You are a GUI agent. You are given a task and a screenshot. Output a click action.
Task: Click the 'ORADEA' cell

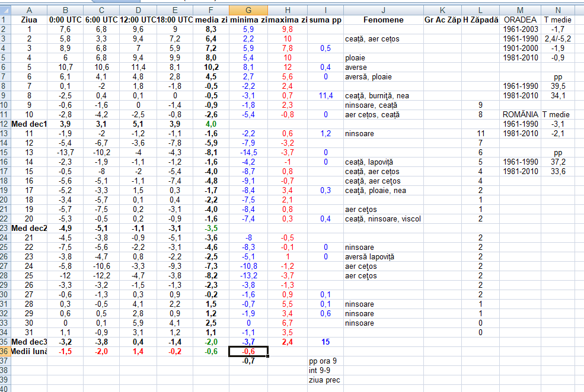[x=520, y=20]
